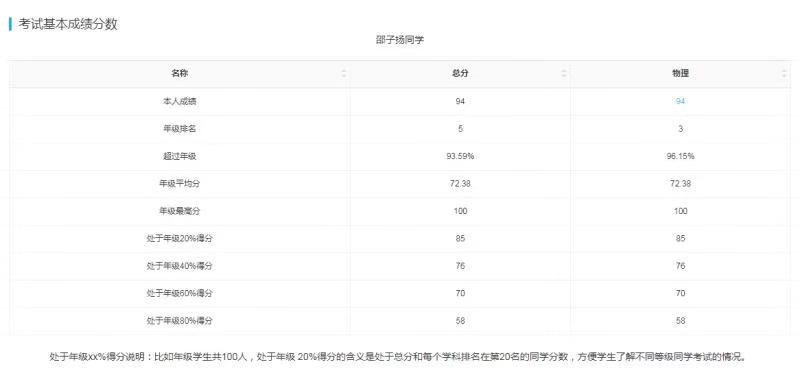Click the 93.59% value under 总分
This screenshot has width=800, height=373.
(x=460, y=157)
